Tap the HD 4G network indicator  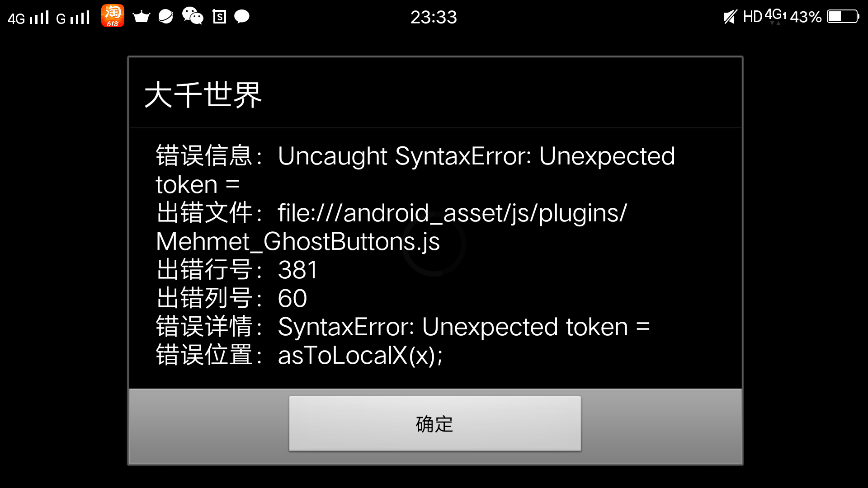pyautogui.click(x=765, y=17)
